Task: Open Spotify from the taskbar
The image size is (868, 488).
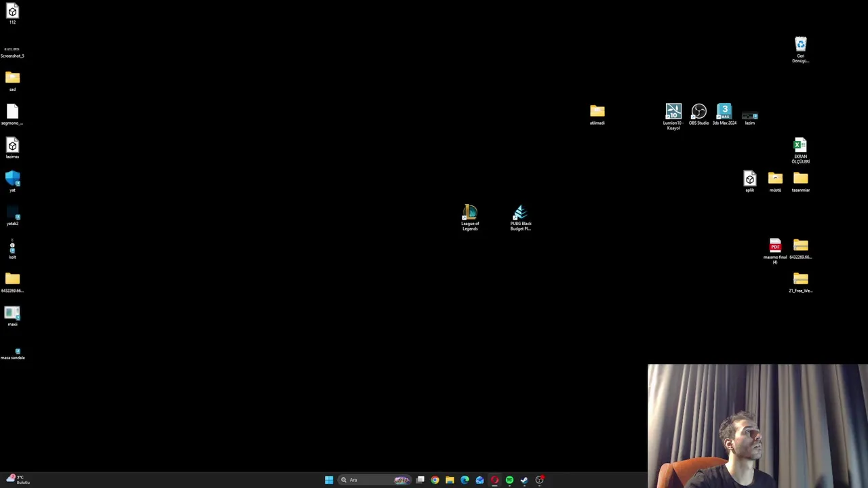Action: coord(509,480)
